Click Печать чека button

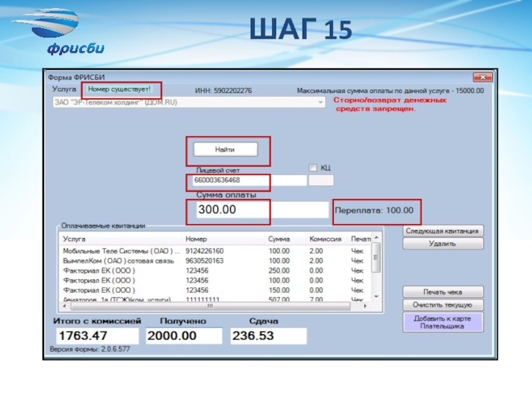click(x=443, y=292)
